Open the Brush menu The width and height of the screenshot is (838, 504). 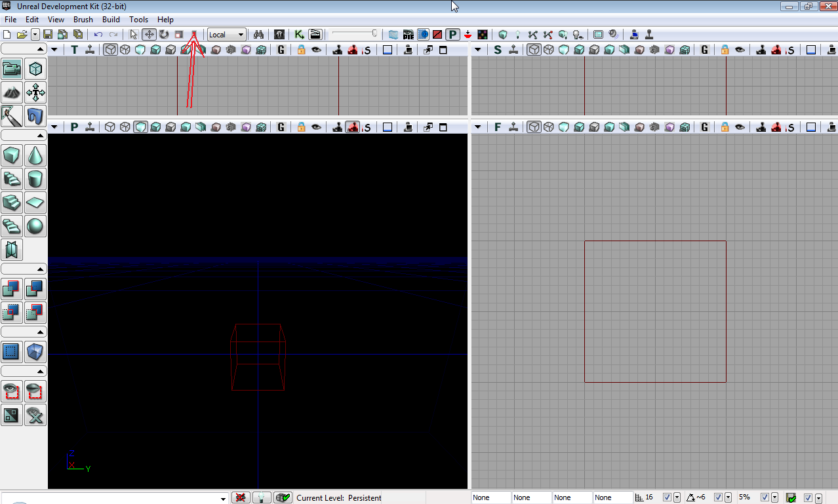(x=83, y=20)
